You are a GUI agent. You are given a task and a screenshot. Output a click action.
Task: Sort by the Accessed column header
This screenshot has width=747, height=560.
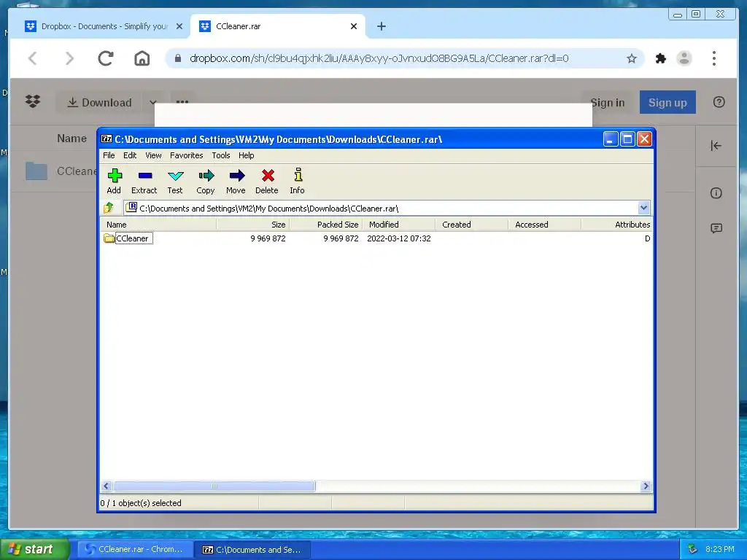544,225
